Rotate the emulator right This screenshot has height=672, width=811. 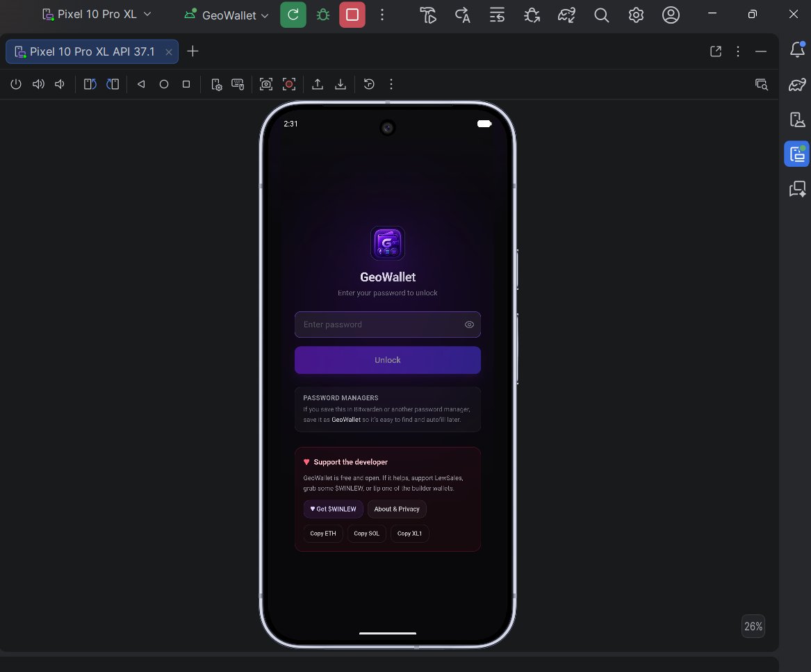point(113,84)
